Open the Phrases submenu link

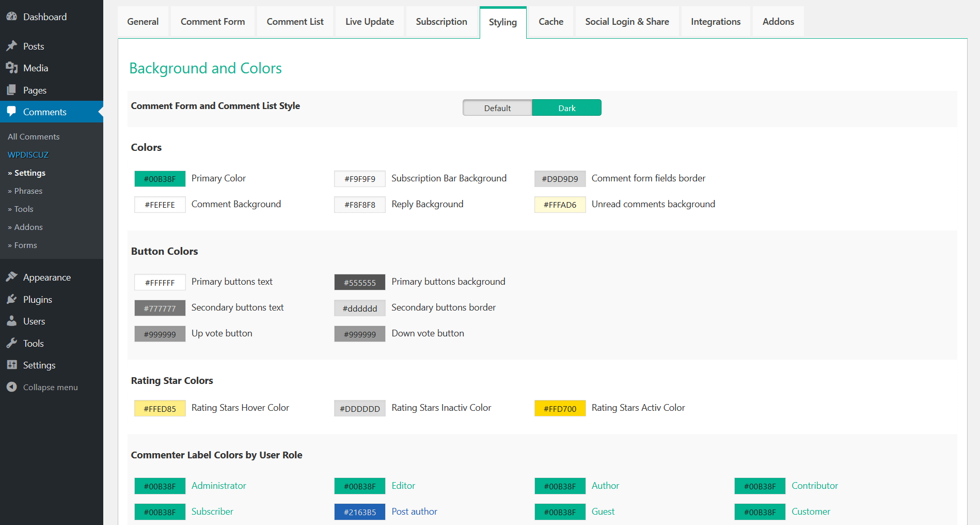(28, 191)
